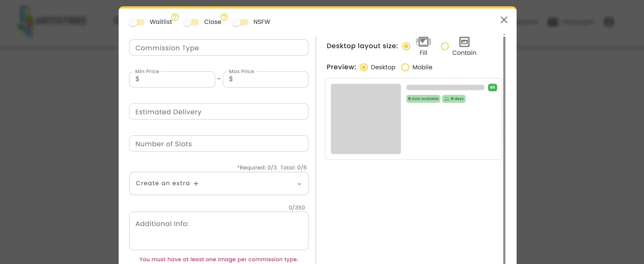Select the Fill layout radio button

pos(406,46)
